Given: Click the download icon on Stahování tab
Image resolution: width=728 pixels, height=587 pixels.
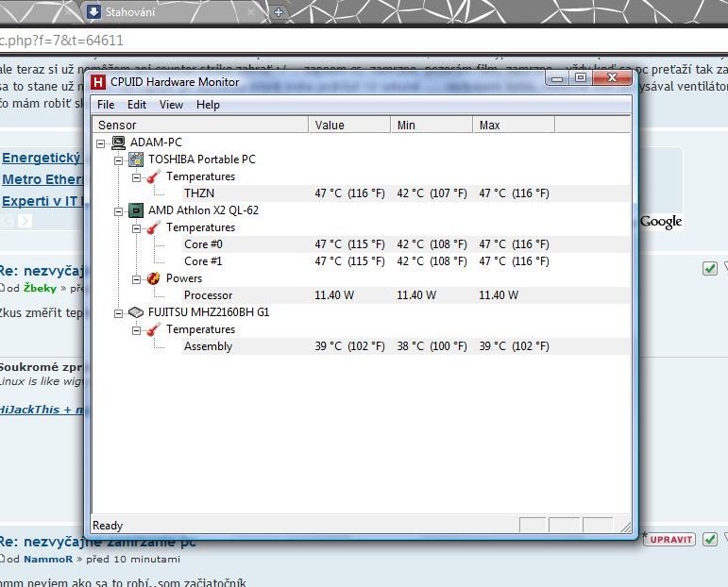Looking at the screenshot, I should point(93,12).
